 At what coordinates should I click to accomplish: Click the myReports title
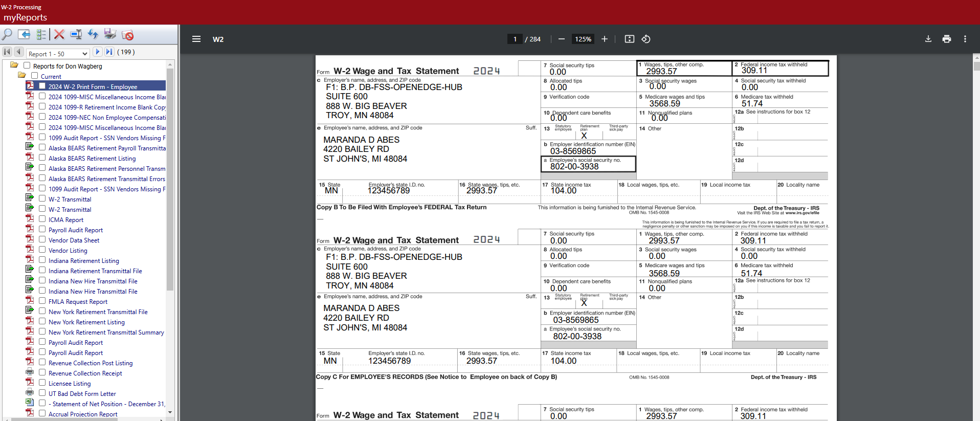click(x=25, y=17)
